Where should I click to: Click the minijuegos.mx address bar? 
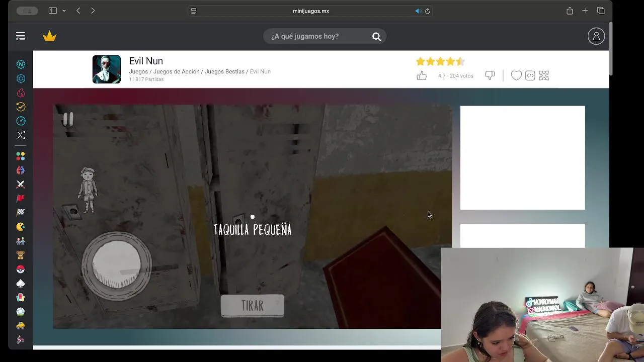[310, 11]
